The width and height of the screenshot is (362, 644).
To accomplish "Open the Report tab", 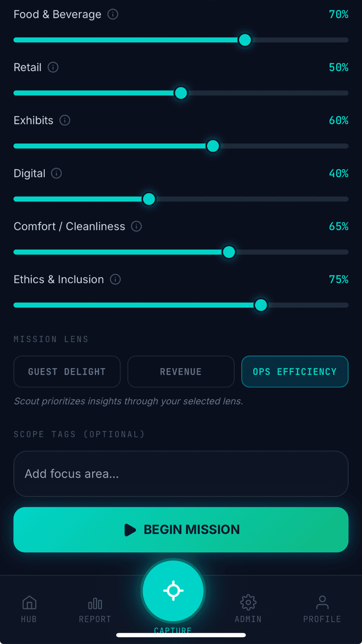I will click(x=95, y=609).
